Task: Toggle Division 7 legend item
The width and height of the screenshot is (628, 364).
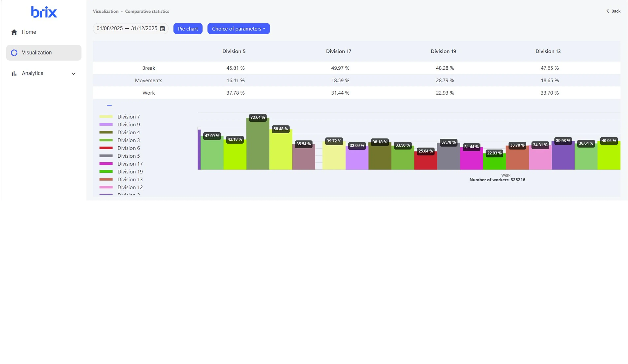Action: (x=120, y=117)
